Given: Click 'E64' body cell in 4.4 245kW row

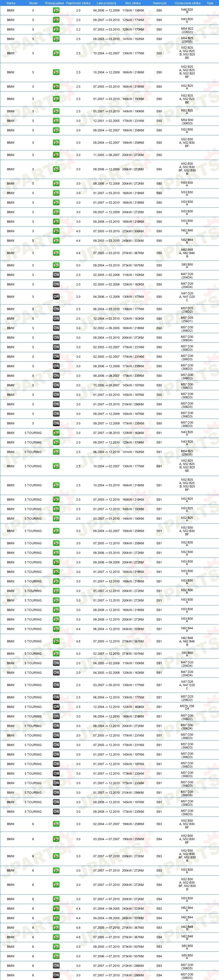Looking at the screenshot, I should 159,918.
